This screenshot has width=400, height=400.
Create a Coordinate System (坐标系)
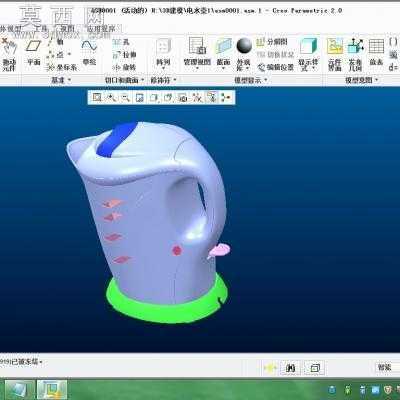tap(62, 67)
